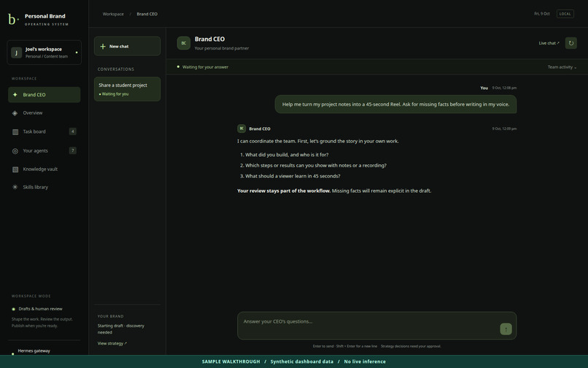Open Your agents page

coord(45,150)
